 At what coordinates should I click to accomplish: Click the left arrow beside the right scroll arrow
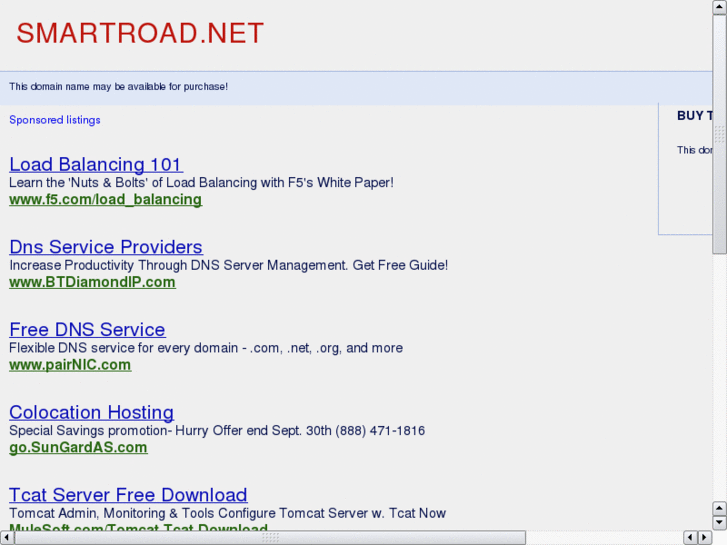[x=691, y=538]
